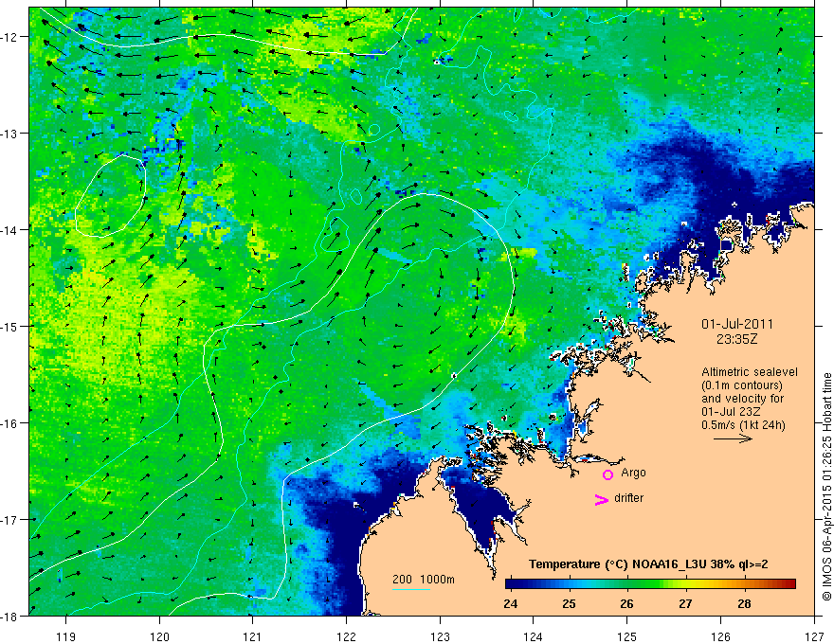The image size is (834, 644).
Task: Click longitude axis label 120
Action: pyautogui.click(x=159, y=637)
